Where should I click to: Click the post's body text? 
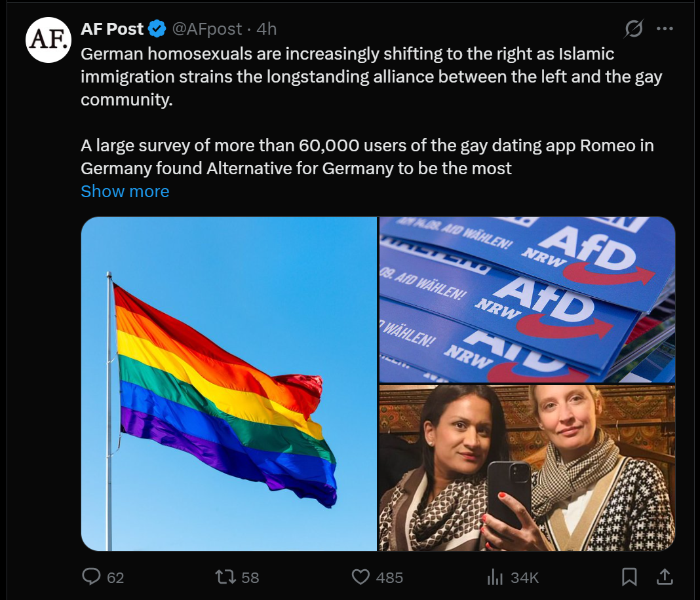[367, 77]
